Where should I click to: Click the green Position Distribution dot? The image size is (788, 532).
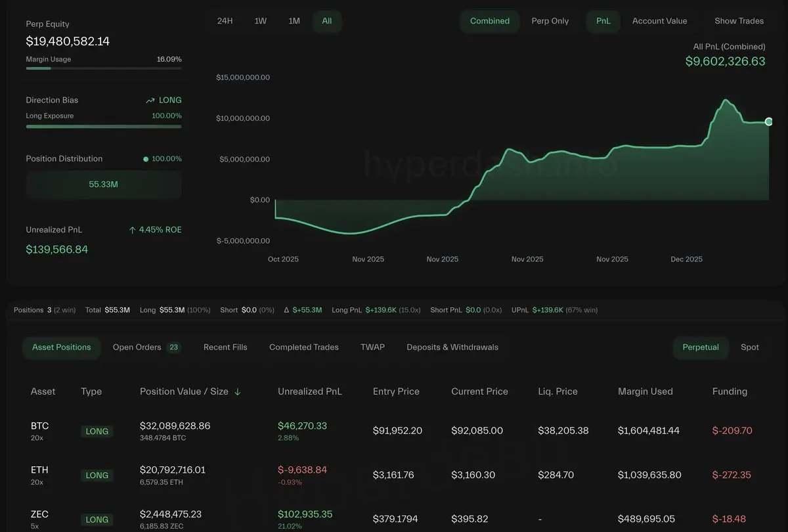point(146,159)
